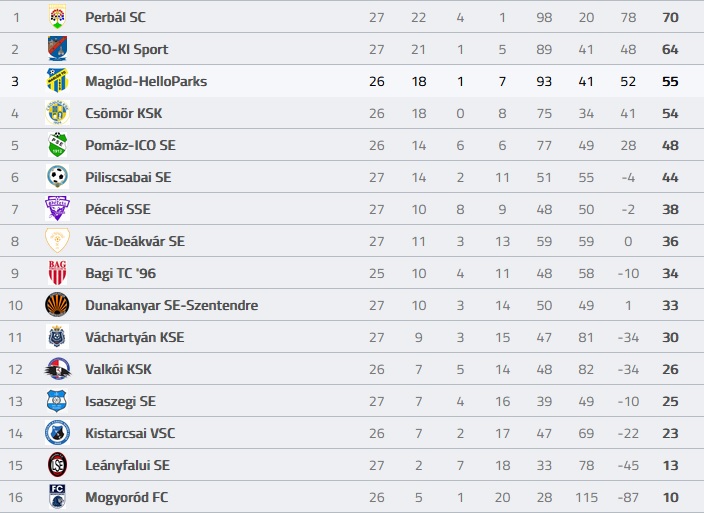This screenshot has height=513, width=704.
Task: Open the purple Péceli SSE crest
Action: (x=57, y=209)
